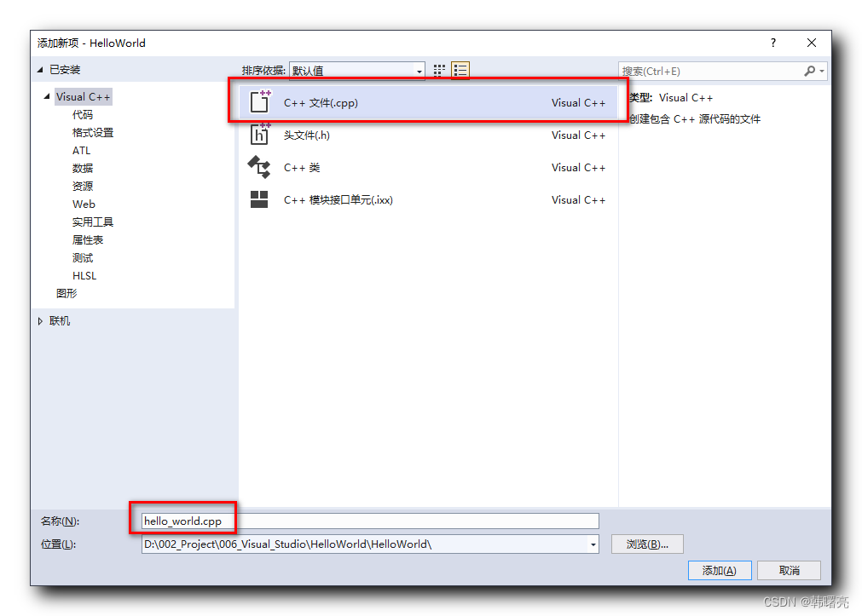Open the 位置 location path dropdown arrow

(593, 544)
